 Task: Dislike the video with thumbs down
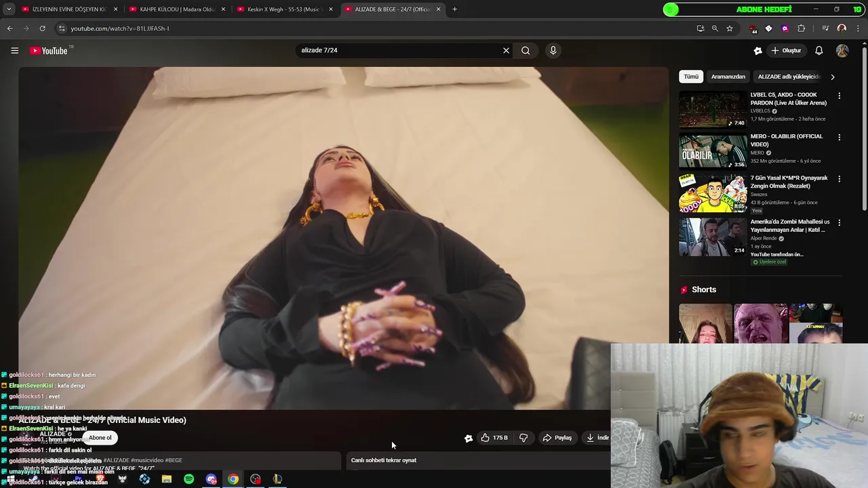(x=524, y=438)
